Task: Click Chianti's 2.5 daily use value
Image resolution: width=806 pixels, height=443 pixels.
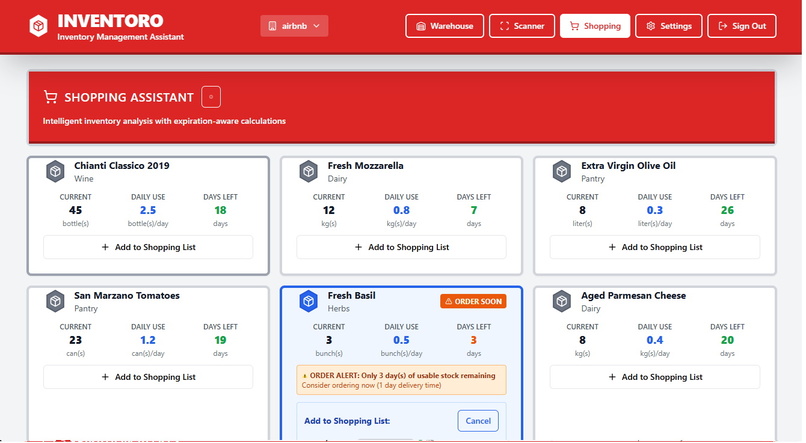Action: [148, 210]
